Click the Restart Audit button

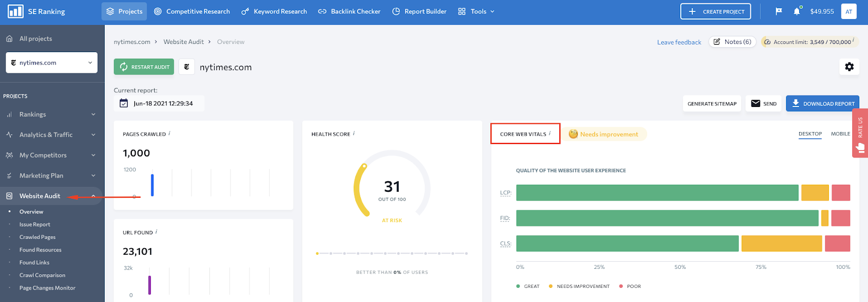[x=144, y=67]
